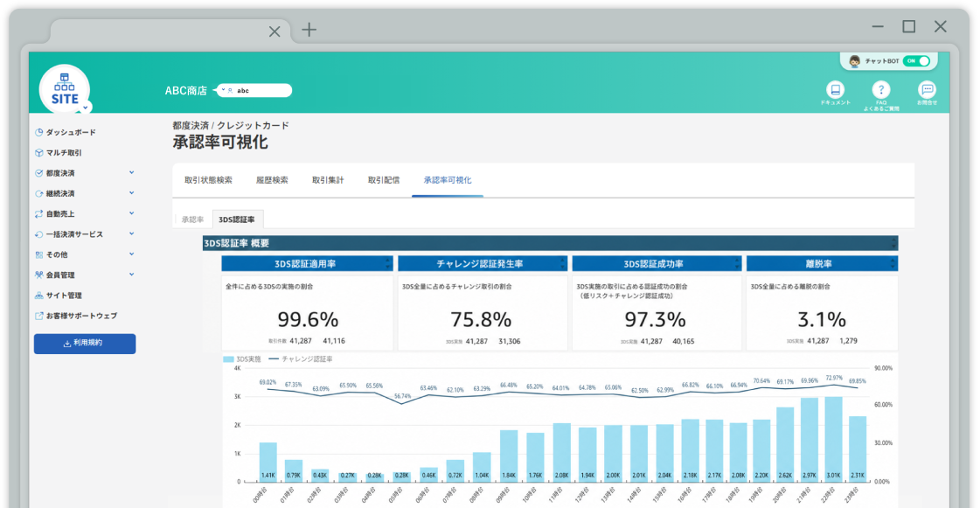Toggle the チャットBOT ON switch
The width and height of the screenshot is (980, 508).
point(916,60)
